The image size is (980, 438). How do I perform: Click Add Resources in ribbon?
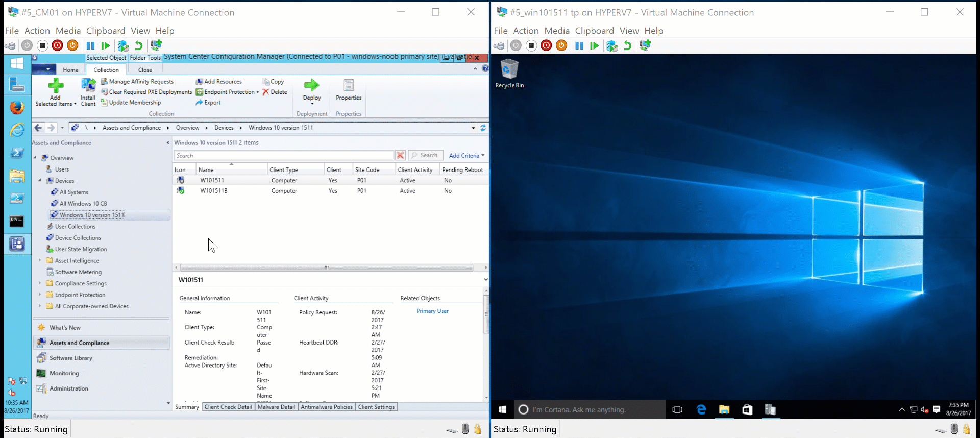click(219, 81)
